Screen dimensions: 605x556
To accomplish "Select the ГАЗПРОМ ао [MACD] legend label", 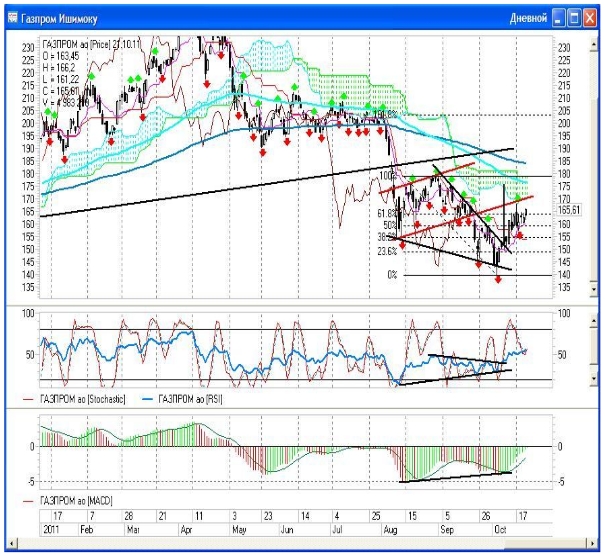I will tap(76, 501).
